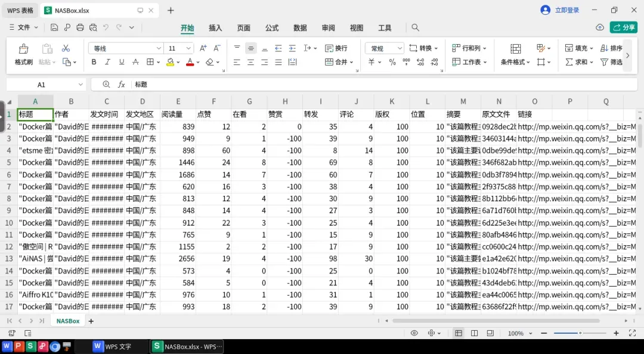
Task: Toggle the eye protection mode icon
Action: [414, 333]
